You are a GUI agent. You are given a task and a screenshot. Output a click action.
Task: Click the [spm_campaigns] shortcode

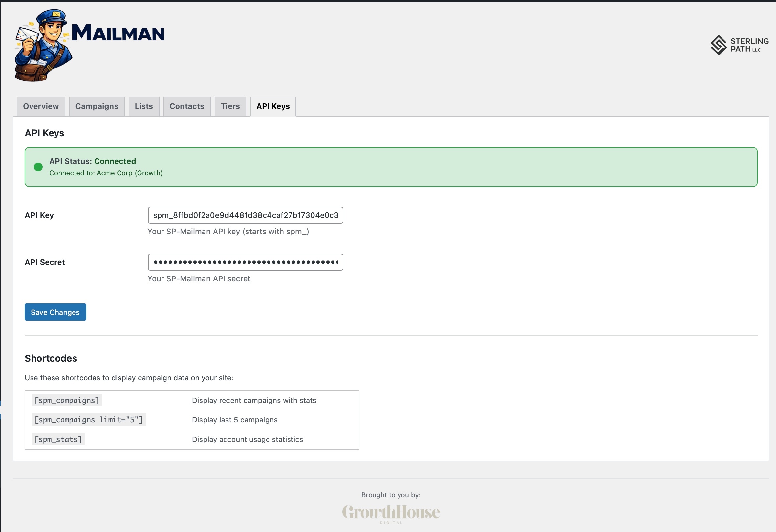pyautogui.click(x=67, y=400)
